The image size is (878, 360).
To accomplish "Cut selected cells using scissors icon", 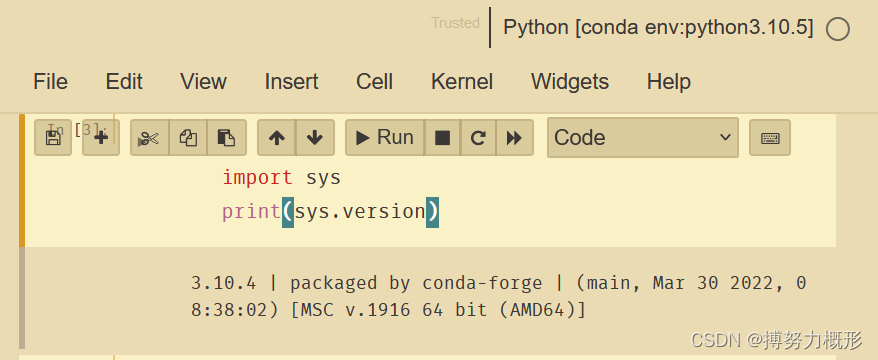I will tap(150, 137).
